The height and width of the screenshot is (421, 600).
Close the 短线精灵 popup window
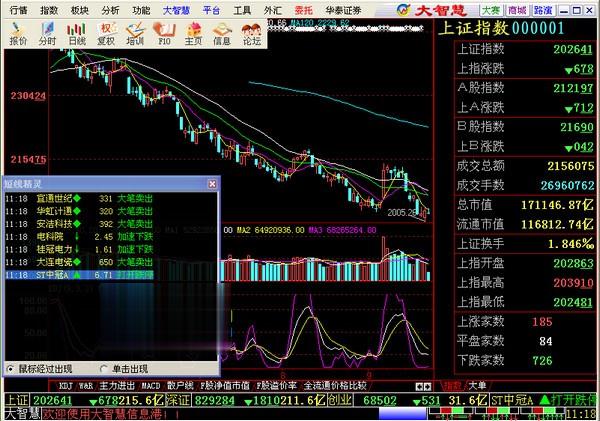(x=212, y=184)
